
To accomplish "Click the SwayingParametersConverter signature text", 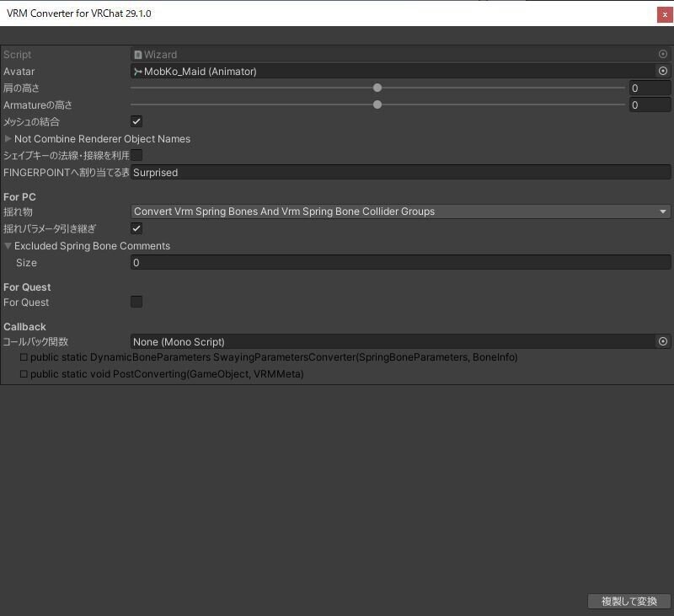I will pyautogui.click(x=274, y=357).
